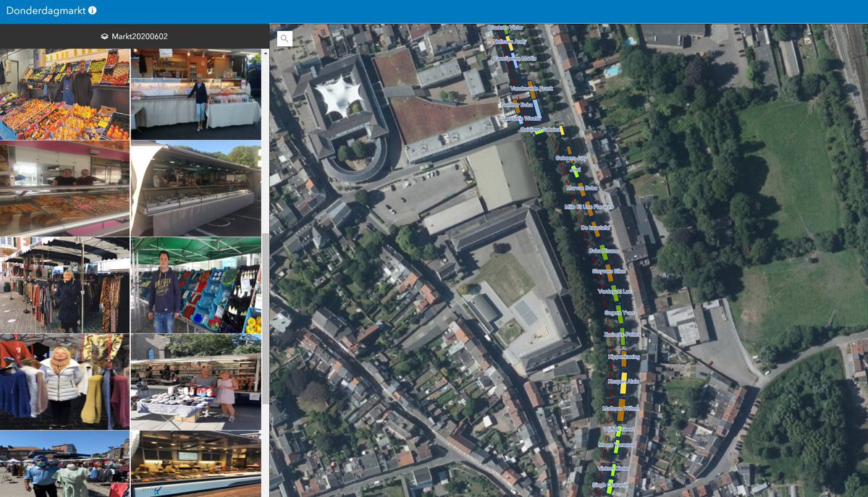Click the Segers Yves map stall
The width and height of the screenshot is (868, 497).
[x=620, y=313]
